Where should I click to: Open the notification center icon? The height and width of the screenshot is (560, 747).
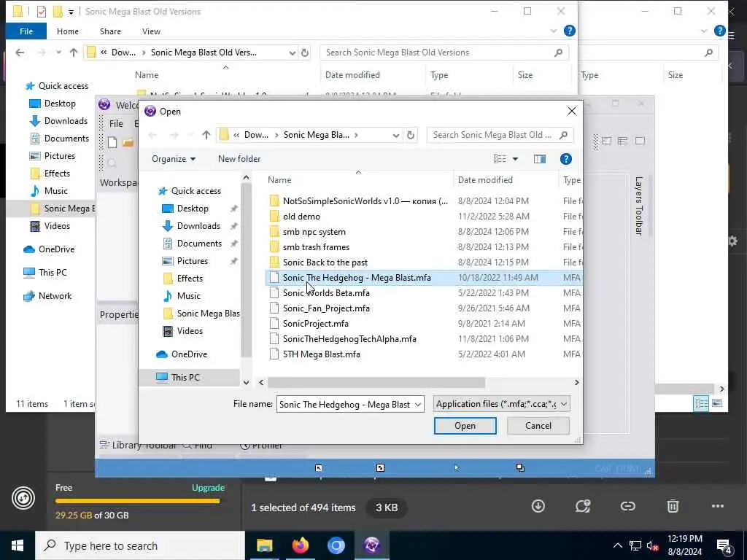[x=724, y=546]
